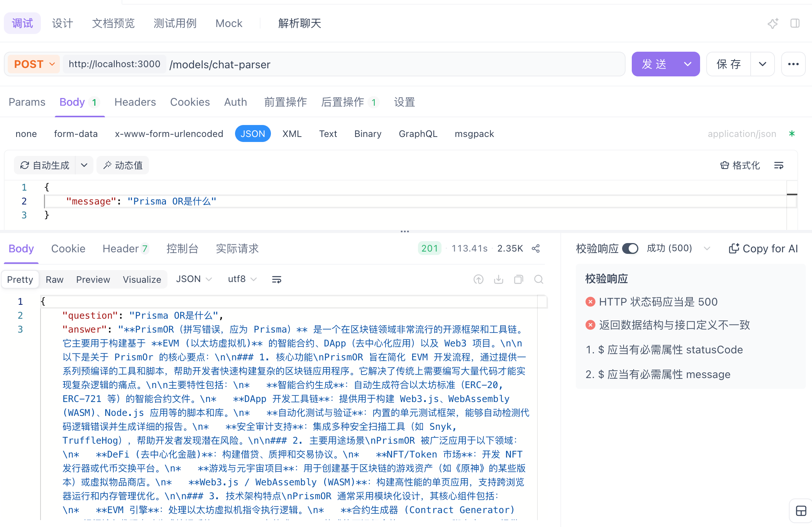Click the http://localhost:3000 base URL
This screenshot has height=527, width=812.
coord(115,64)
